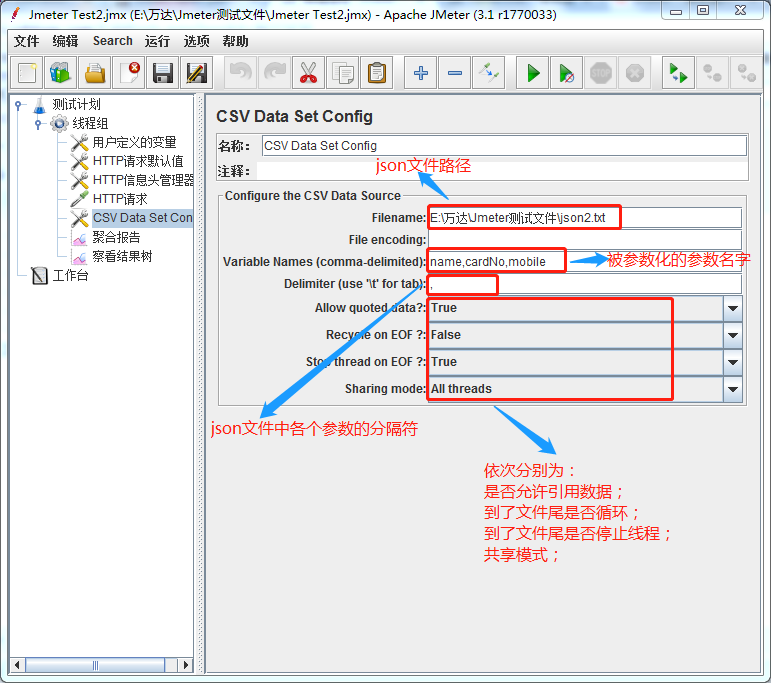Select HTTP请求默认值 tree item

pos(138,161)
